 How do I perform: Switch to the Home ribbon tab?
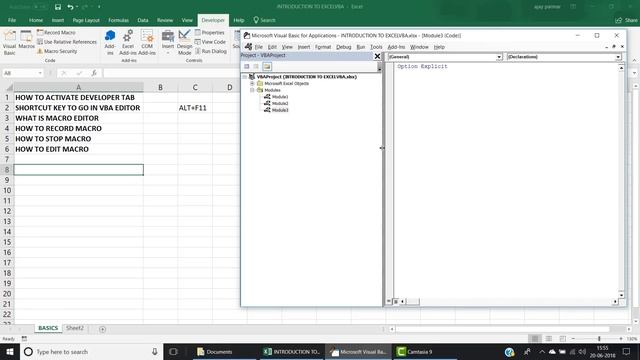click(36, 20)
